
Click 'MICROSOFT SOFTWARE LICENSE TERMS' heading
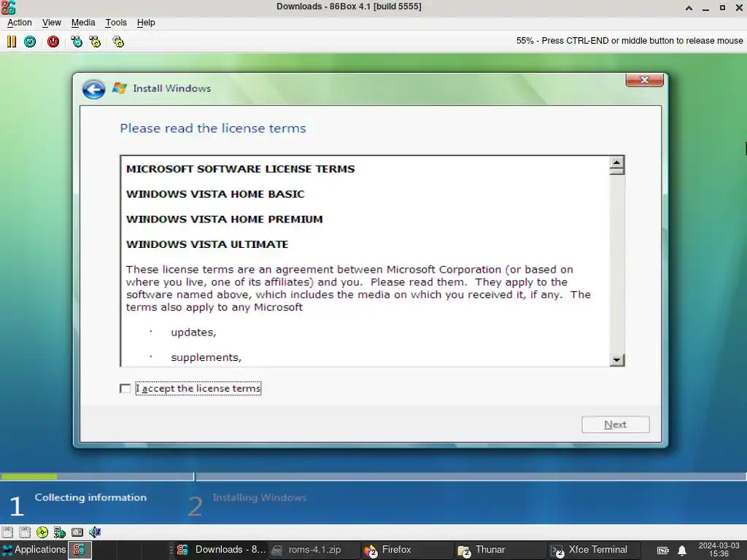pos(241,169)
